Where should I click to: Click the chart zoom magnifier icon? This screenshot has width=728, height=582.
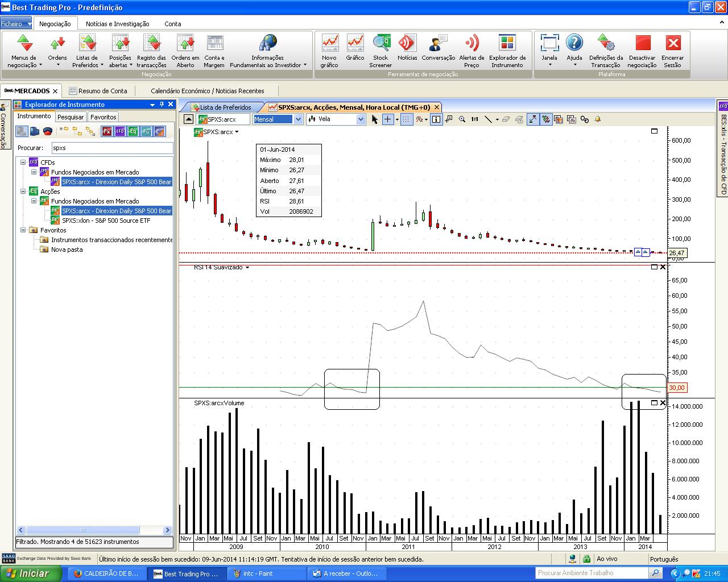462,119
